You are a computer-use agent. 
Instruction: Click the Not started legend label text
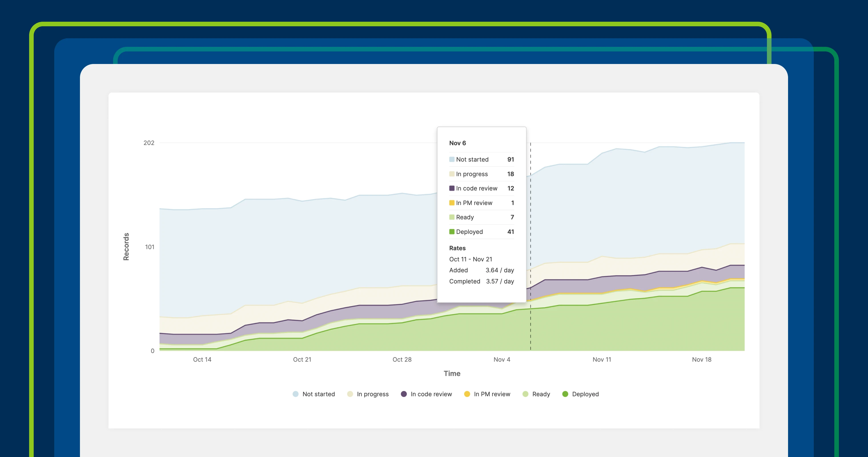coord(318,394)
